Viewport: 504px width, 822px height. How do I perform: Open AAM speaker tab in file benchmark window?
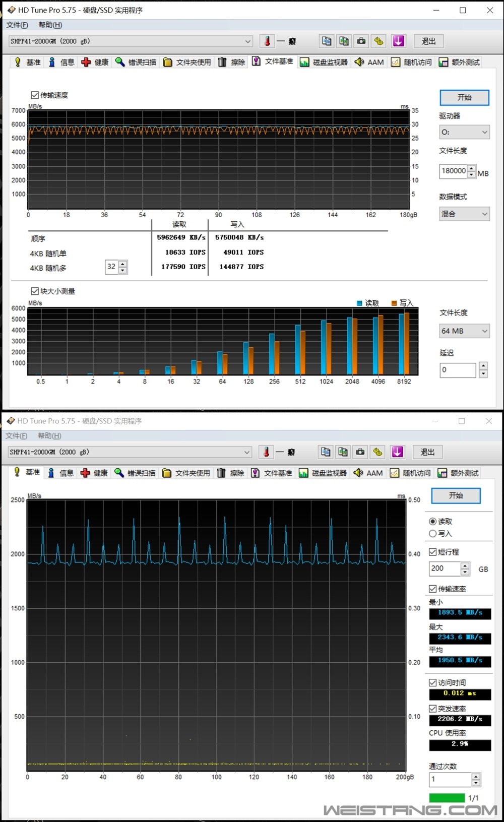pyautogui.click(x=369, y=62)
